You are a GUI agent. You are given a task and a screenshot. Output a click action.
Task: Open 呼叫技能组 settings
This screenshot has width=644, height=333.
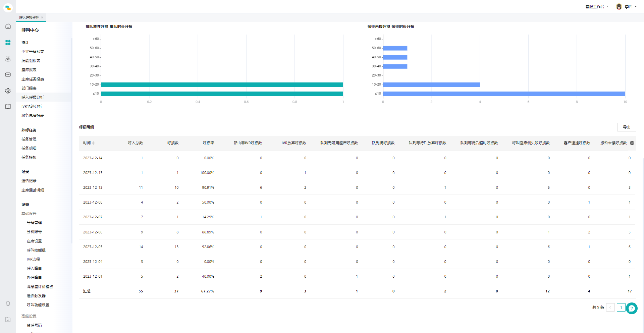click(x=36, y=250)
